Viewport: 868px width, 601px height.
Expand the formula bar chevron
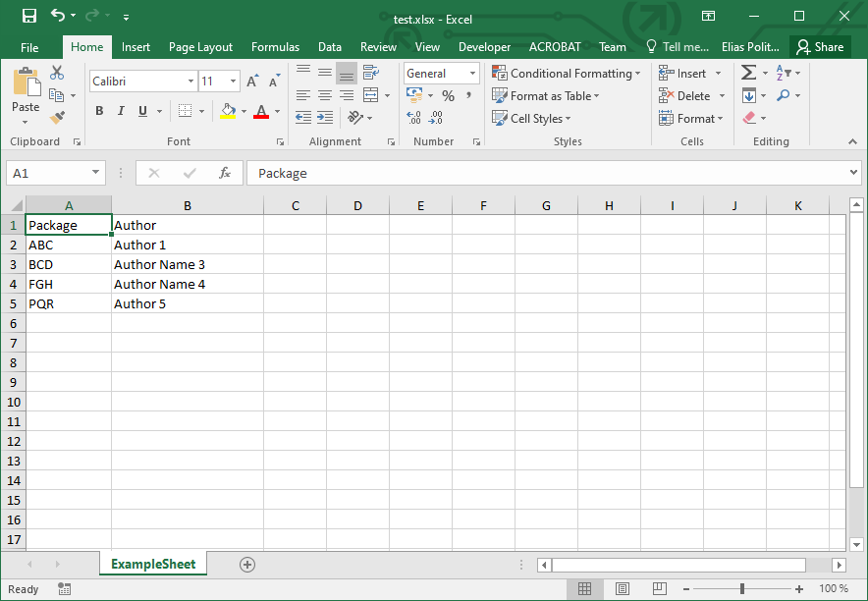(853, 173)
